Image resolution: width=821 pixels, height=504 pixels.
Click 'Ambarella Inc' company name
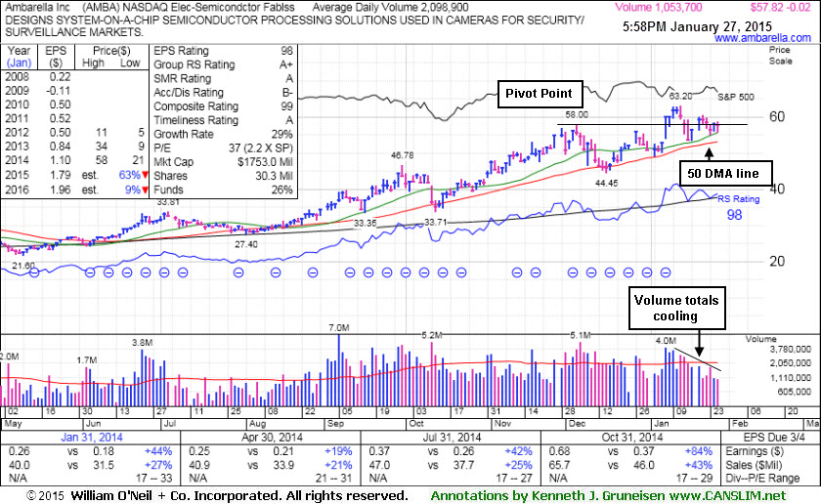click(37, 8)
